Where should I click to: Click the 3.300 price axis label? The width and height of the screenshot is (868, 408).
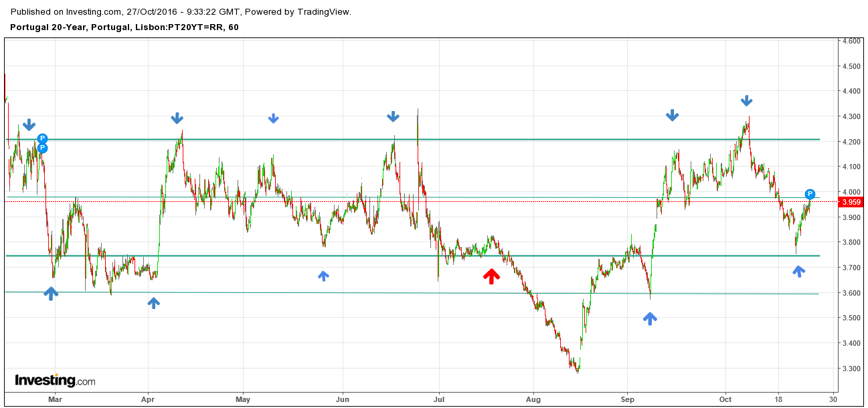pos(851,369)
